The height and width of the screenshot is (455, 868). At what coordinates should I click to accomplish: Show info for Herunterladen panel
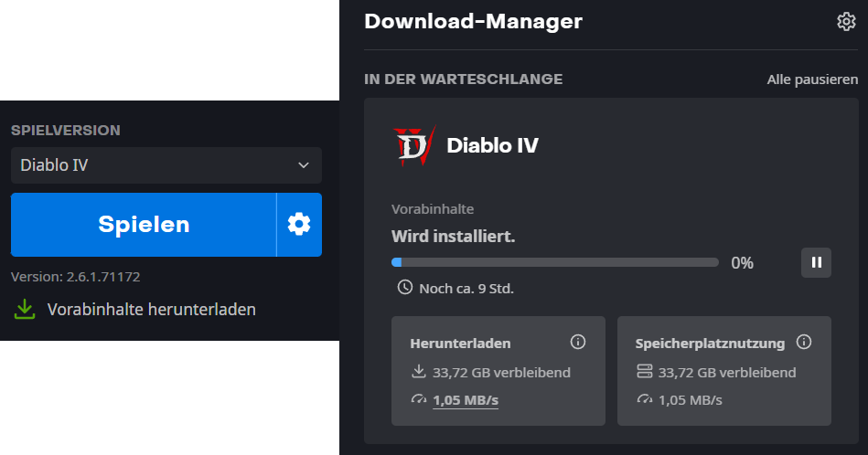pos(577,343)
